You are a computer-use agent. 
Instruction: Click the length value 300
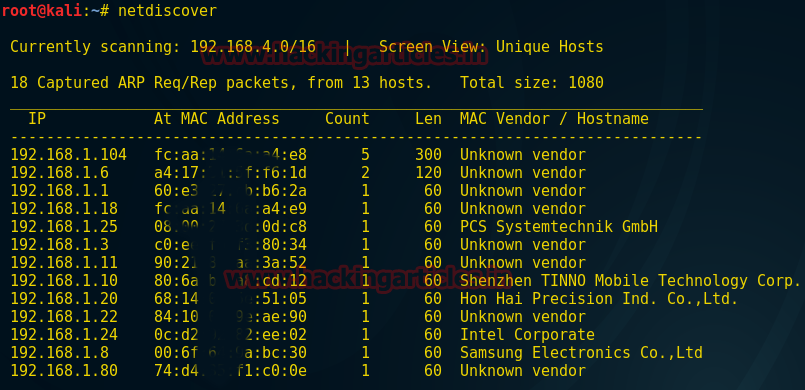click(428, 155)
